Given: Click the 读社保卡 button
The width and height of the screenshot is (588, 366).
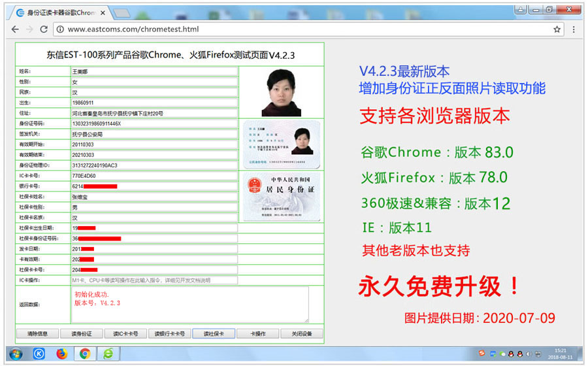Looking at the screenshot, I should pos(214,334).
